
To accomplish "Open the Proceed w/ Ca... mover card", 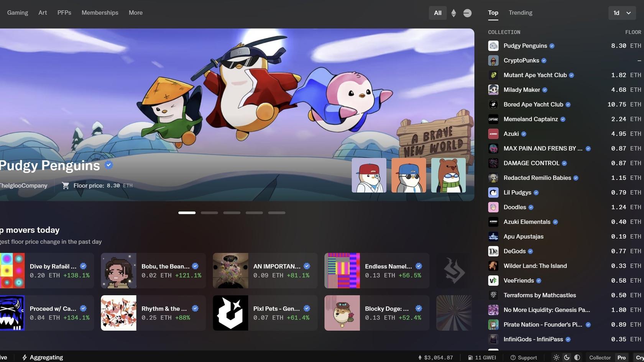I will tap(47, 313).
